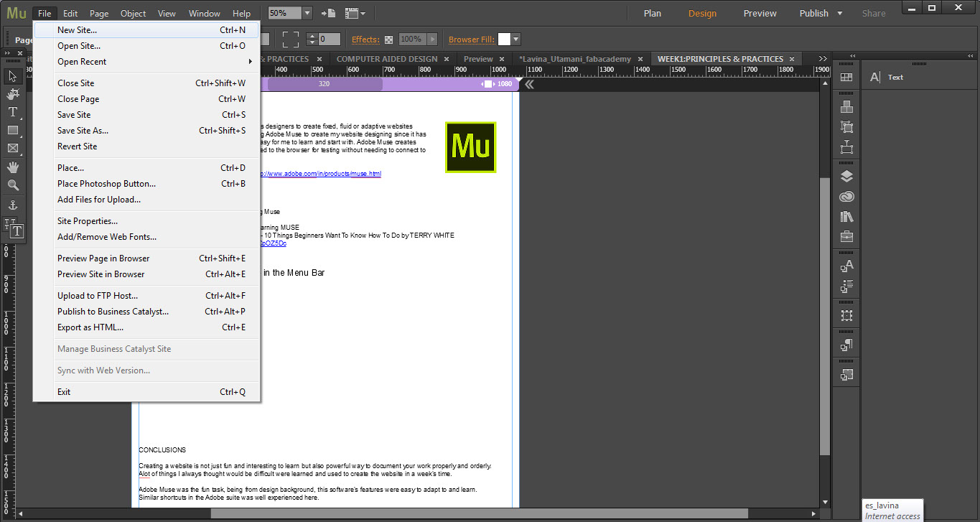Increase the corner radius stepper value
The width and height of the screenshot is (980, 522).
pos(312,36)
